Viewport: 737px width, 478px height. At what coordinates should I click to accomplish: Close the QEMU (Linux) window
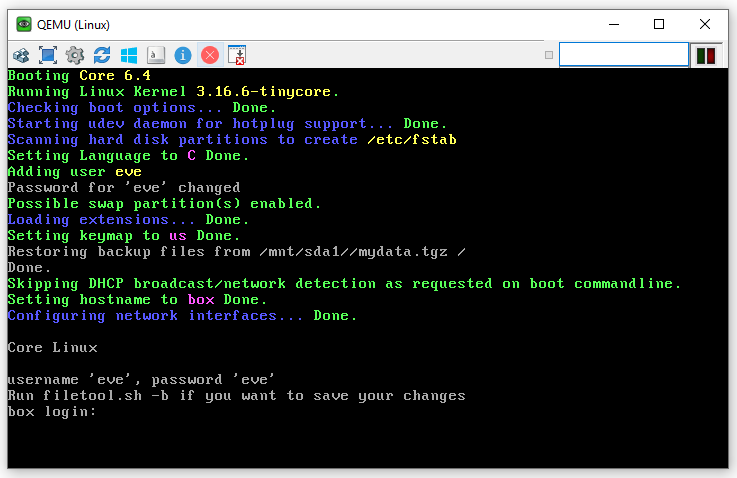(x=705, y=24)
